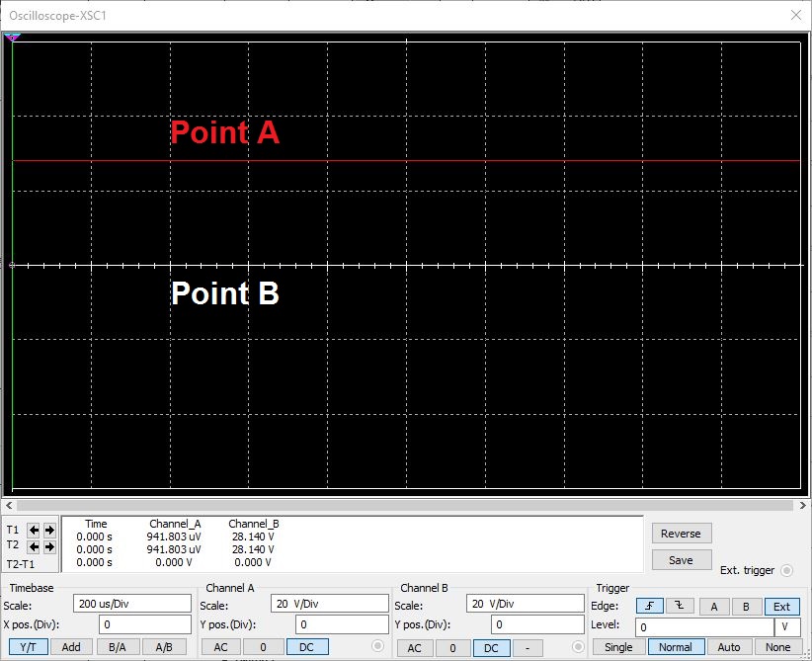Edit Channel A Y pos. field
Image resolution: width=812 pixels, height=661 pixels.
[x=342, y=624]
